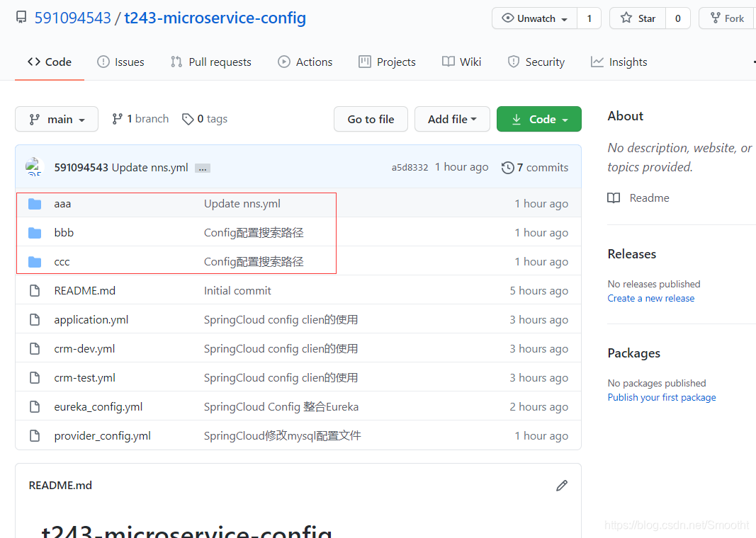This screenshot has height=538, width=756.
Task: Open Initial commit message link
Action: pyautogui.click(x=237, y=291)
